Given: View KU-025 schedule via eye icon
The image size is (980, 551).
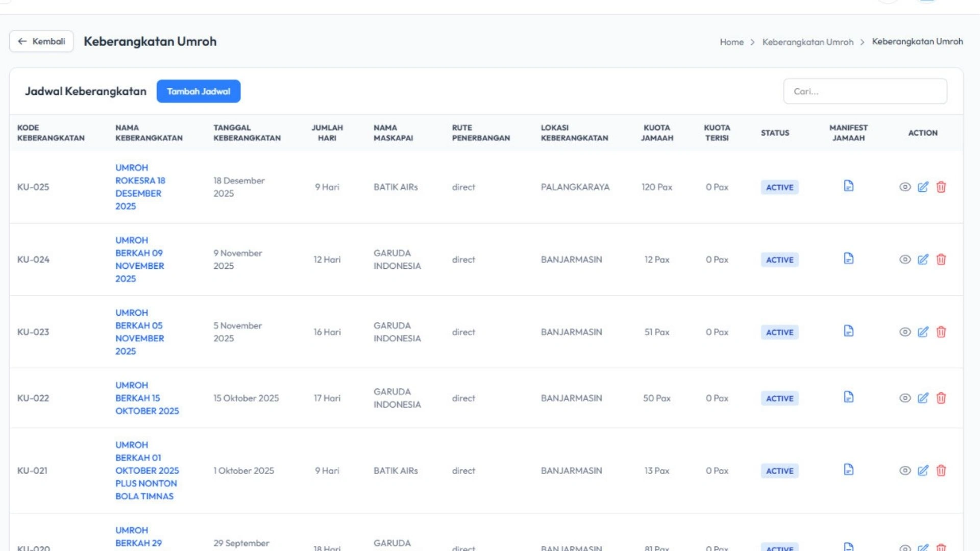Looking at the screenshot, I should point(904,187).
